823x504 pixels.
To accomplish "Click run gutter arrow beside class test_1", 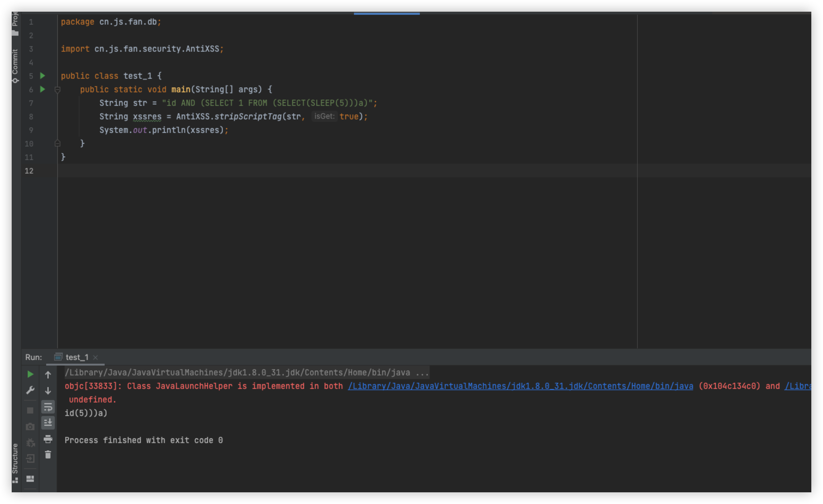I will coord(42,76).
